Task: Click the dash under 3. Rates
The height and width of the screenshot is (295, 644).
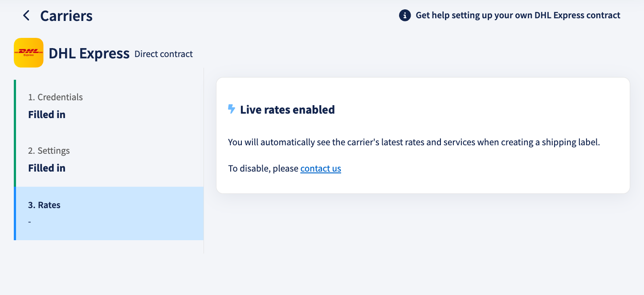Action: coord(29,221)
